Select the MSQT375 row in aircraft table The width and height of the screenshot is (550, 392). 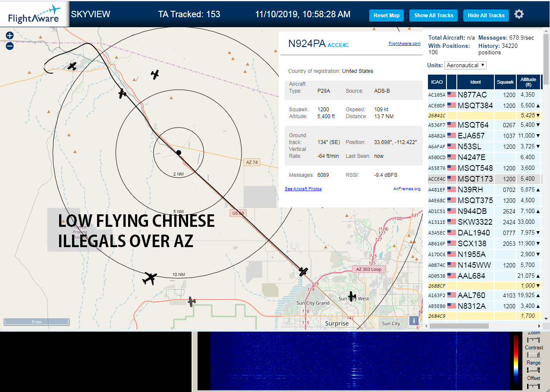tap(484, 200)
